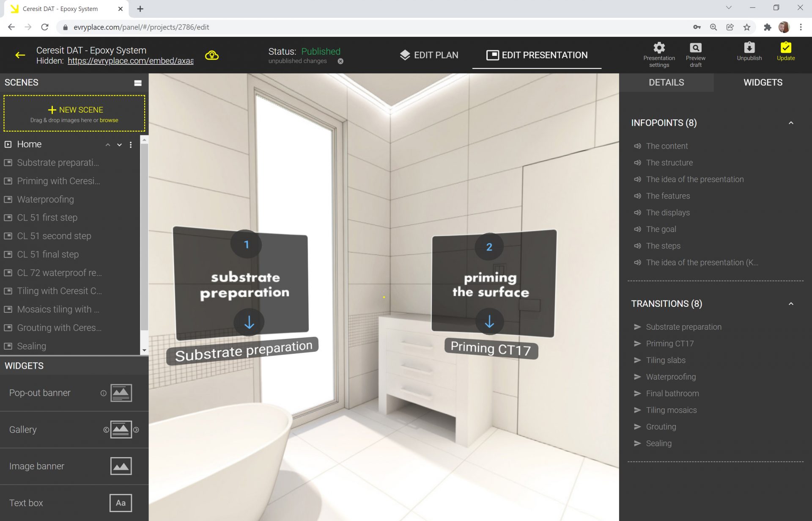This screenshot has width=812, height=521.
Task: Select the CL 51 first step scene
Action: (x=47, y=218)
